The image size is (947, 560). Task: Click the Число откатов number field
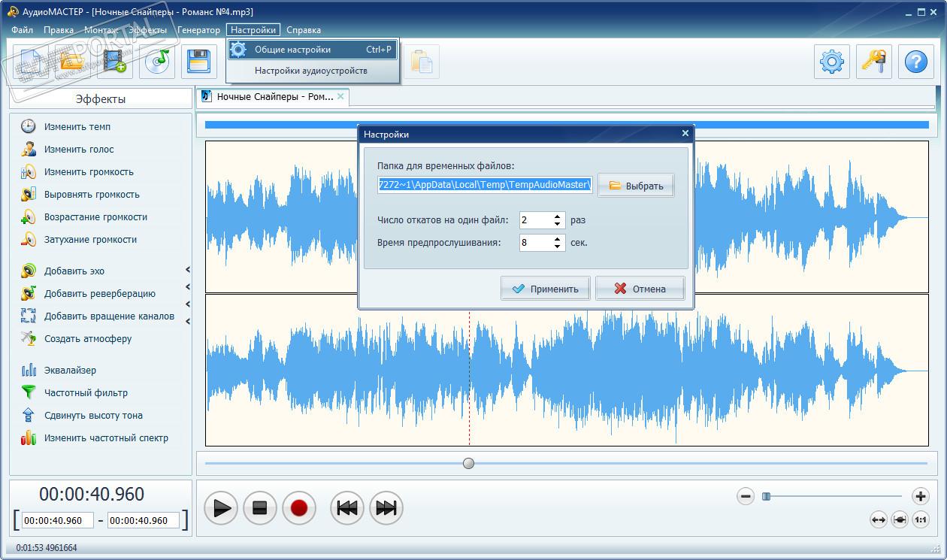[536, 220]
